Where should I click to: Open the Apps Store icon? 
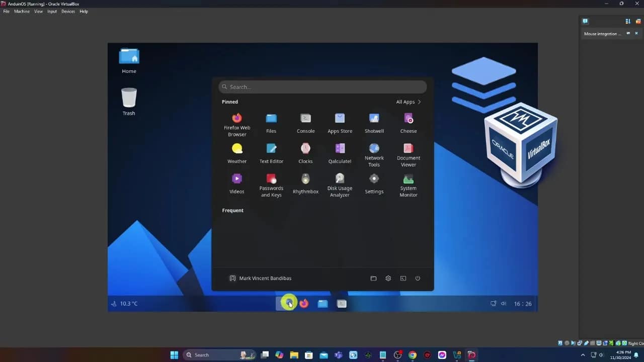click(340, 119)
